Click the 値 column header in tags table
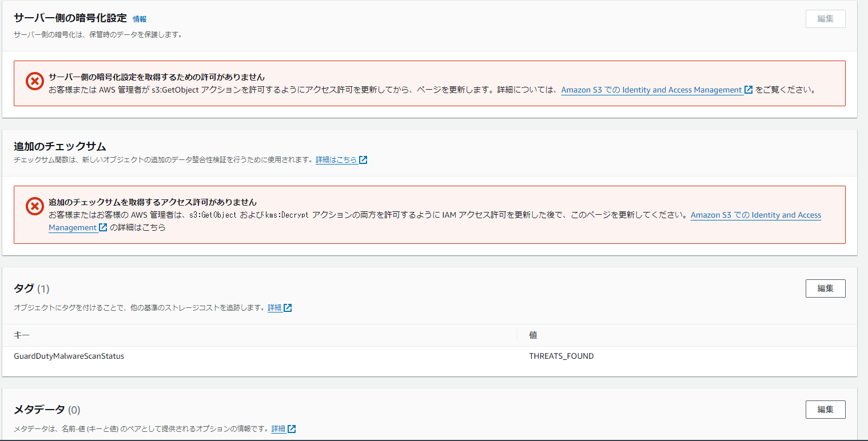The width and height of the screenshot is (868, 441). click(533, 335)
